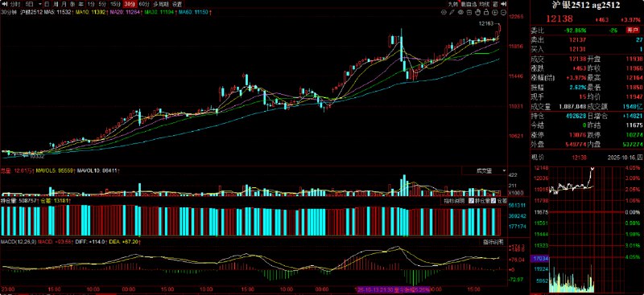
Task: Toggle the 持仓量 checkbox
Action: click(x=472, y=201)
